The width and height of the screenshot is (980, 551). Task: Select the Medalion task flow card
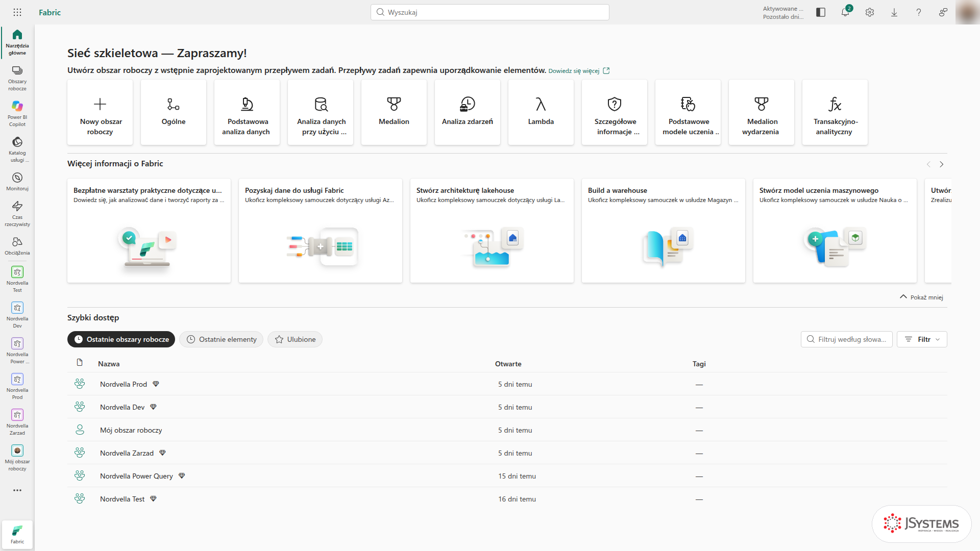pyautogui.click(x=394, y=112)
